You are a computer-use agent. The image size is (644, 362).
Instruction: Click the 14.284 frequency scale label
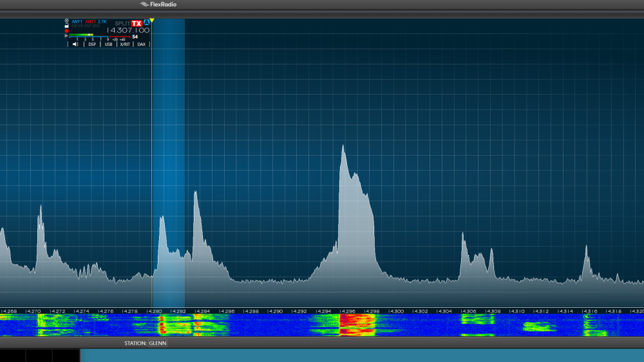[202, 312]
